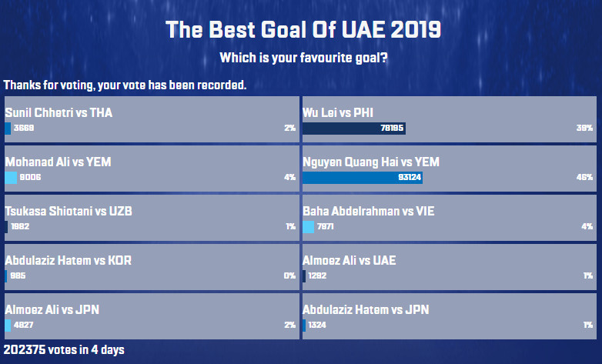602x364 pixels.
Task: Click the 202375 votes in 4 days total
Action: pos(64,351)
